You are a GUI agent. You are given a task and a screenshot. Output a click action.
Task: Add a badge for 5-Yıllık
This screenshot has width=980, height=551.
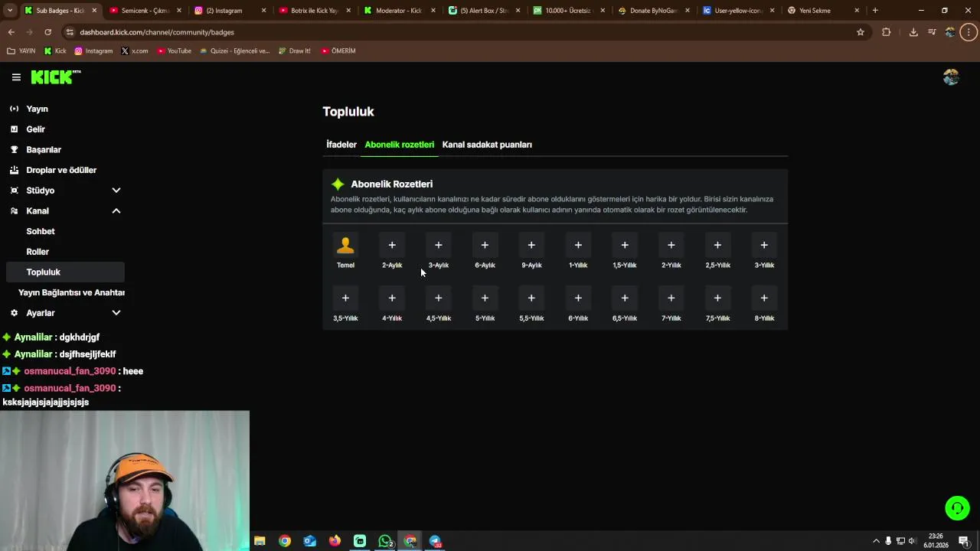click(x=485, y=298)
